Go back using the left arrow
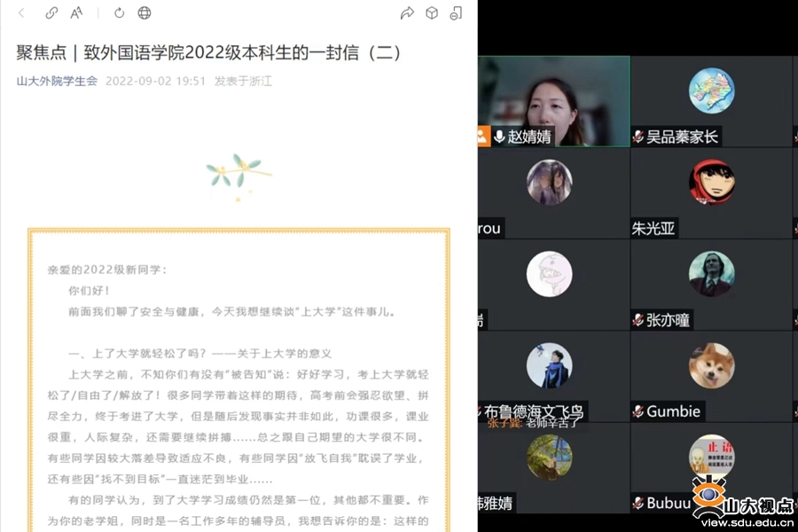This screenshot has height=532, width=798. (21, 13)
